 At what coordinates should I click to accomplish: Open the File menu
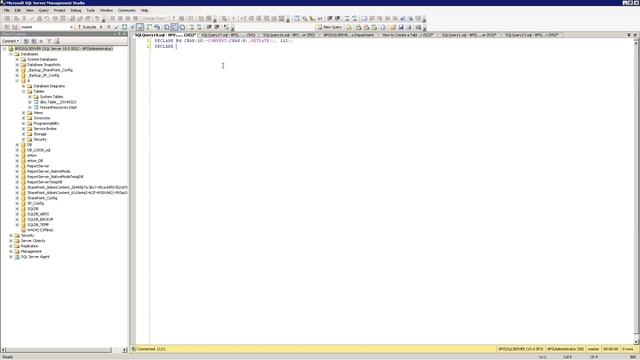click(x=7, y=10)
